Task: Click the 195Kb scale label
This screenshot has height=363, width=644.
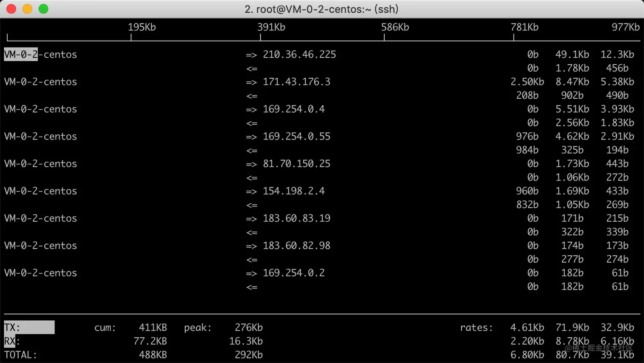Action: (x=142, y=27)
